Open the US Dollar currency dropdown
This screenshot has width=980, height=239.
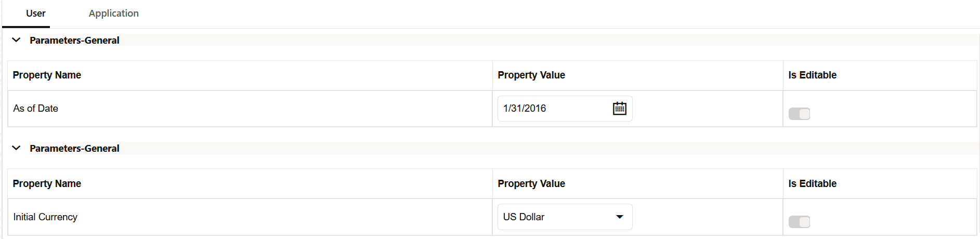[565, 217]
